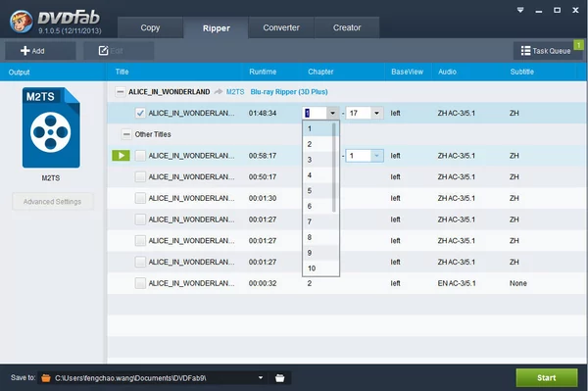Check the 00:01:30 title checkbox

(x=140, y=198)
